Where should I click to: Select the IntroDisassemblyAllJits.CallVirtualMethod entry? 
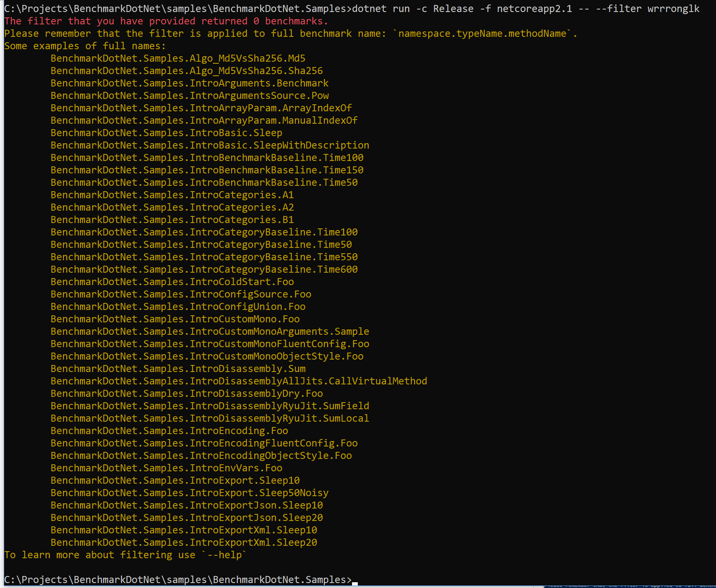pos(238,381)
